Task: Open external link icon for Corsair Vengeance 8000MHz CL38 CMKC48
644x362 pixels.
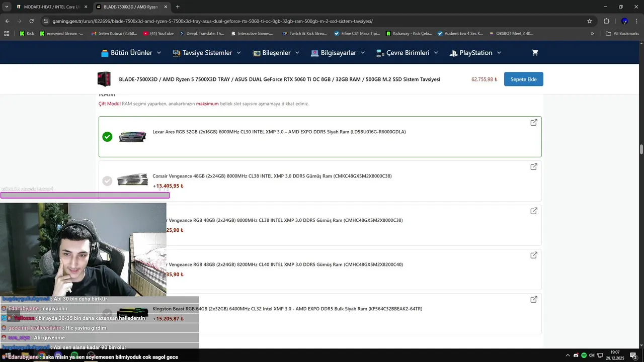Action: [534, 167]
